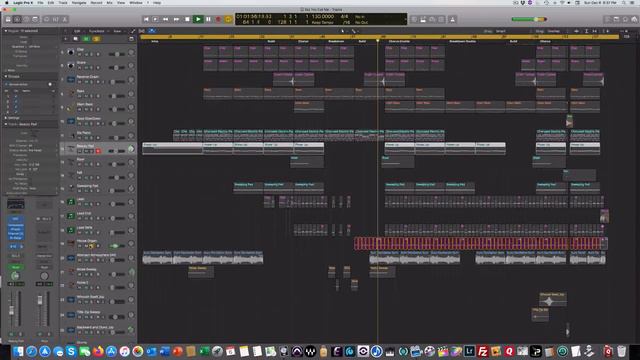Click the green Play button

pyautogui.click(x=198, y=19)
